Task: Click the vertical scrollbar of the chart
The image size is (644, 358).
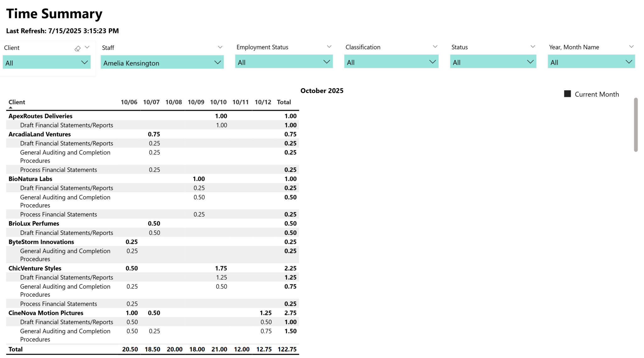Action: tap(636, 125)
